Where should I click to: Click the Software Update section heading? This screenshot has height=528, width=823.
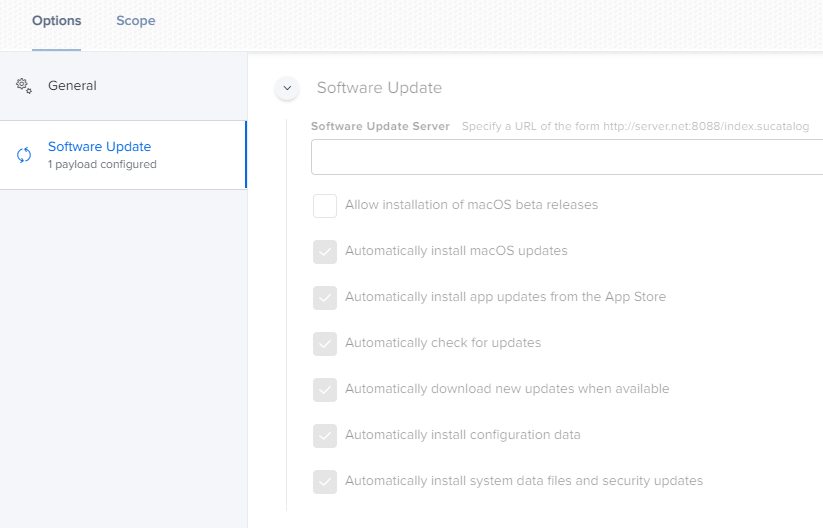pos(379,88)
